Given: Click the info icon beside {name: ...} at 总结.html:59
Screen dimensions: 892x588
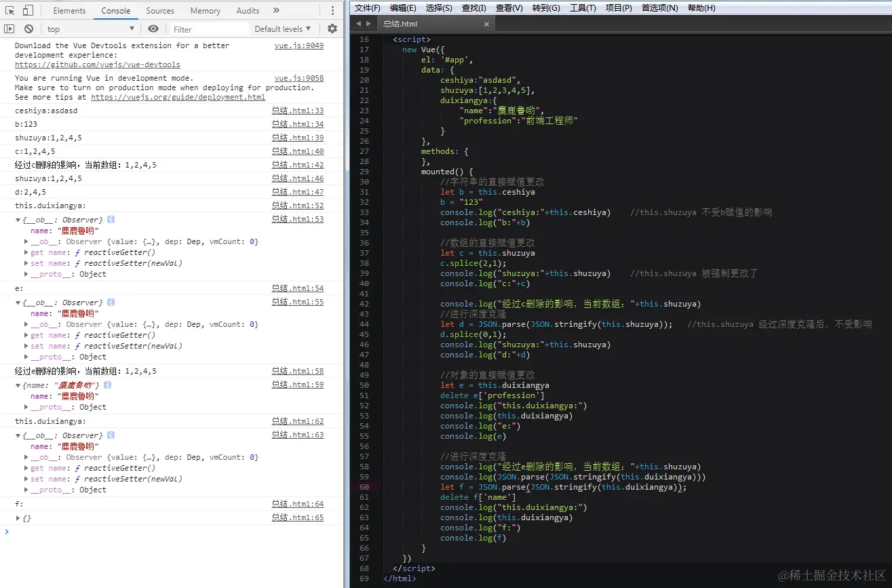Looking at the screenshot, I should click(107, 385).
